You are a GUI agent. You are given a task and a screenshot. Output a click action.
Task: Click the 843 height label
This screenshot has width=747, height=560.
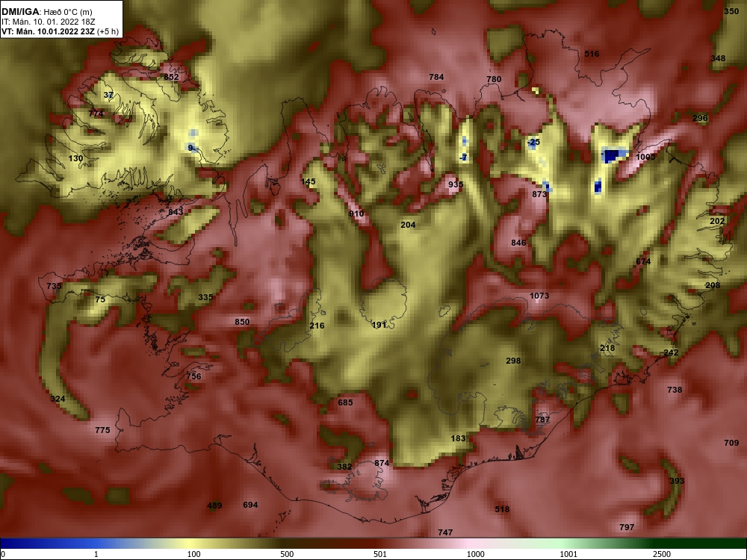[176, 211]
